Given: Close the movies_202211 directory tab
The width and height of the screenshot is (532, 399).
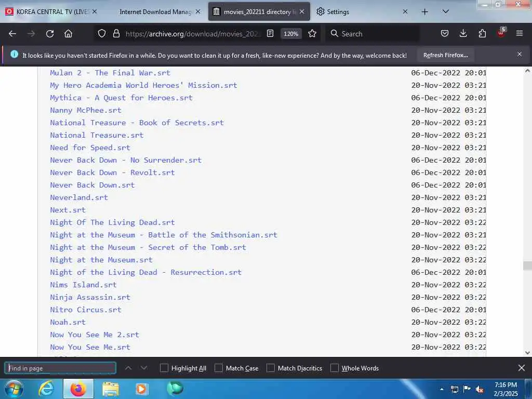Looking at the screenshot, I should (x=302, y=11).
